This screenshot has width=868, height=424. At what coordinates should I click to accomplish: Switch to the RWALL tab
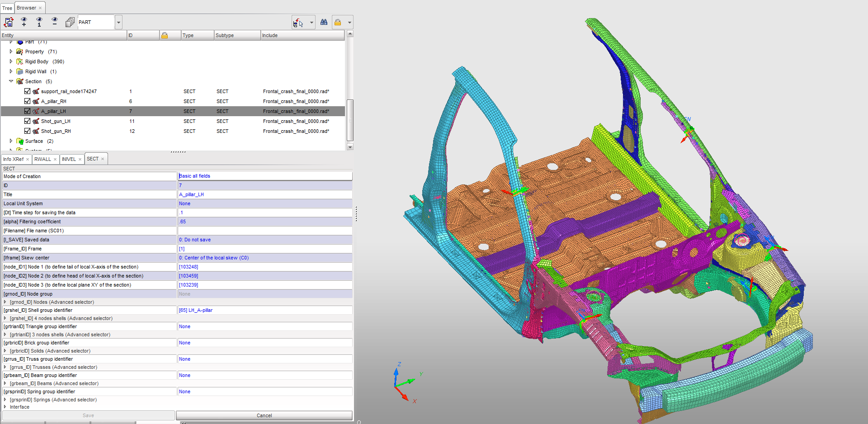click(43, 159)
